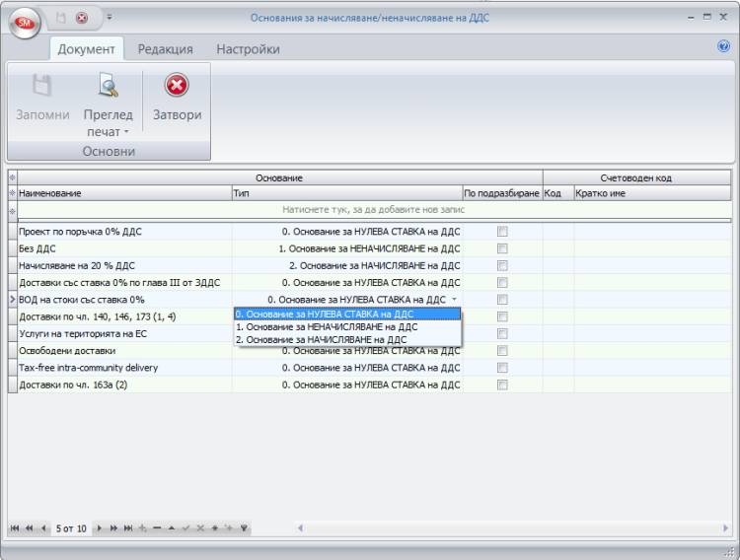Image resolution: width=740 pixels, height=560 pixels.
Task: Toggle default checkbox for Доставки със ставка 0%
Action: pyautogui.click(x=502, y=283)
